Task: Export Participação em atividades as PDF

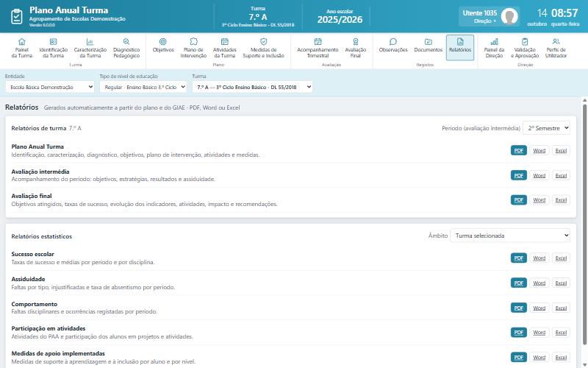Action: click(519, 333)
